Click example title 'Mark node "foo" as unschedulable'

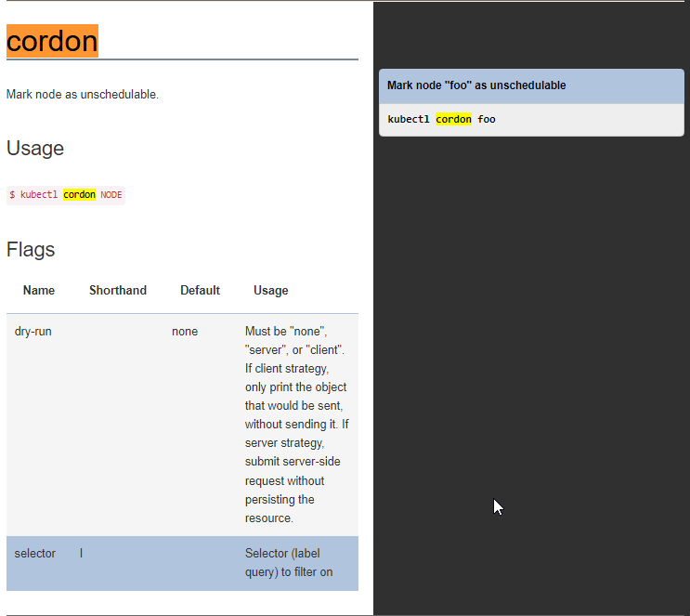click(x=476, y=85)
